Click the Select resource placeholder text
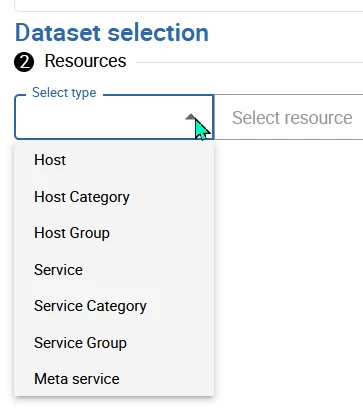The width and height of the screenshot is (363, 408). 292,118
